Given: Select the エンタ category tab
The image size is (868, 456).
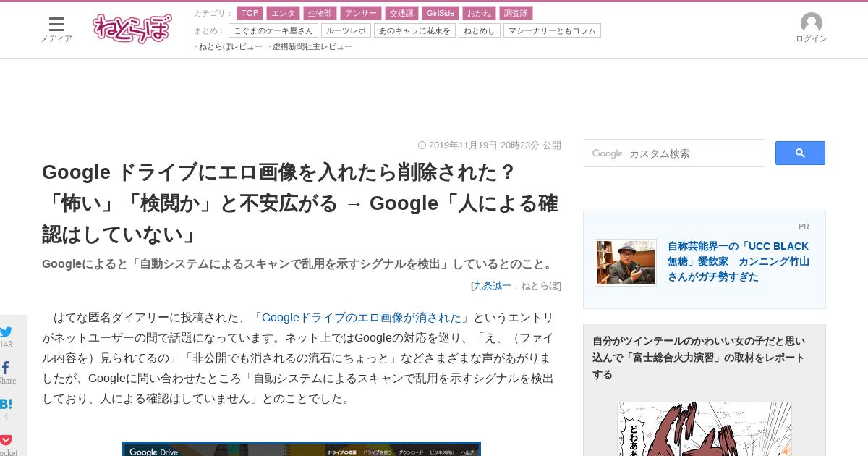Looking at the screenshot, I should click(283, 13).
